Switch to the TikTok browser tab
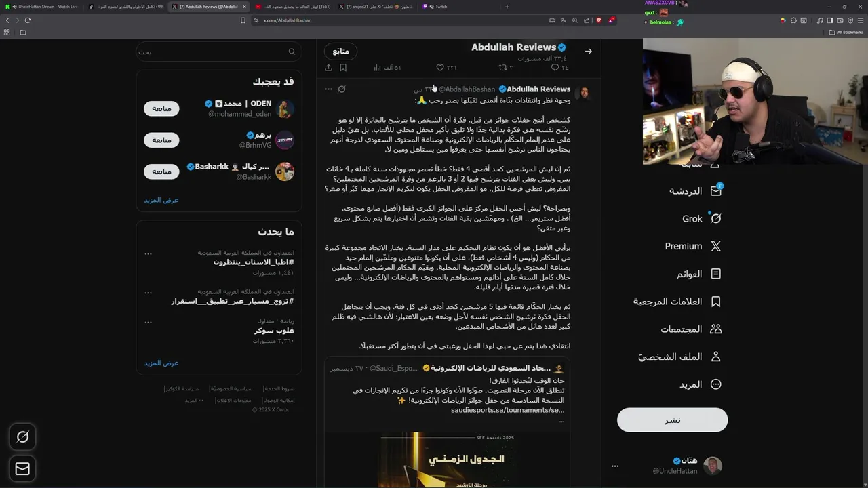 pos(126,7)
